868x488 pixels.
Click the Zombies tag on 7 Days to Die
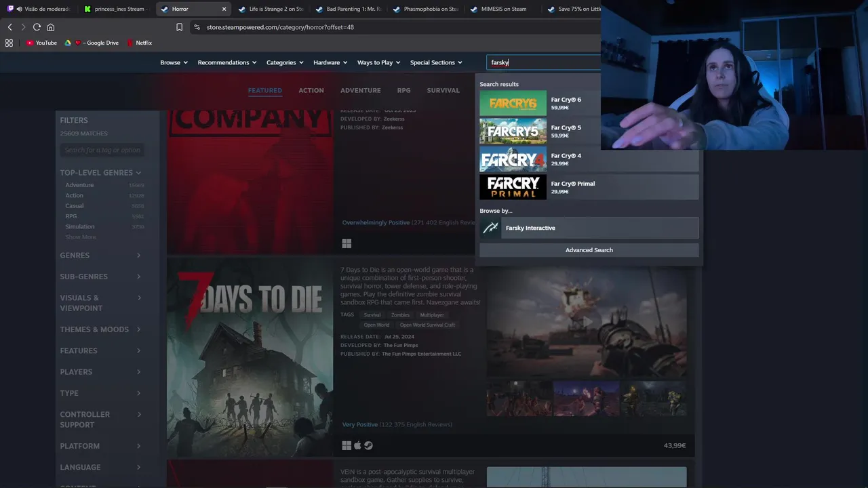[400, 315]
